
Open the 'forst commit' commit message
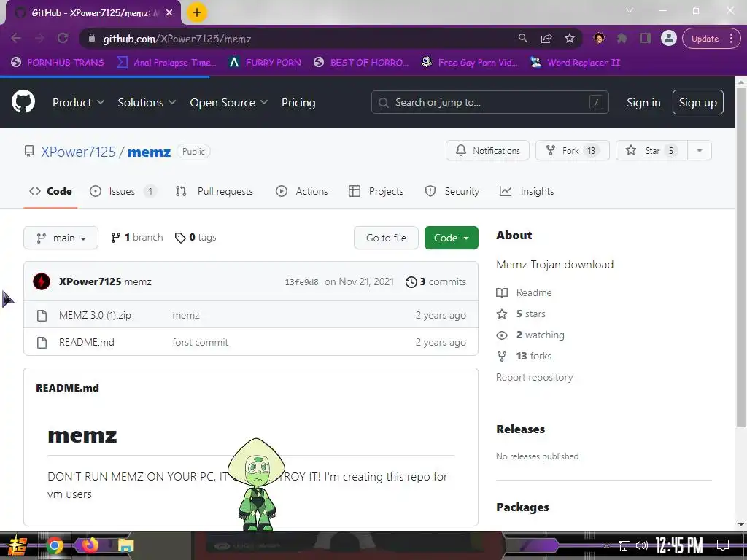point(200,342)
